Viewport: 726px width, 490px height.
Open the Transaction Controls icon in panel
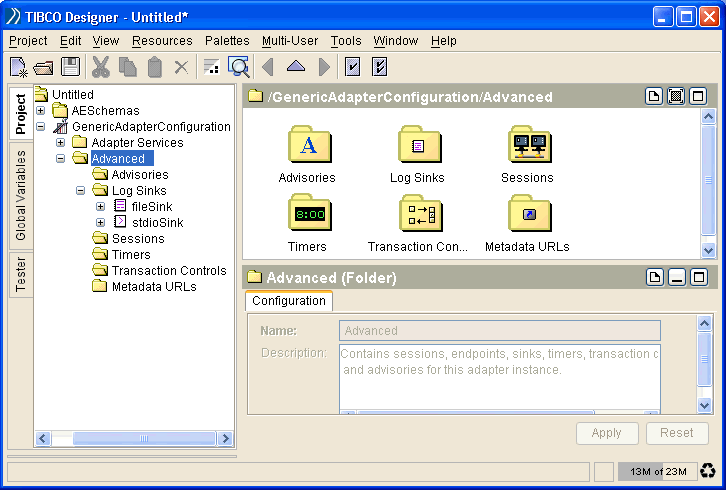(417, 213)
